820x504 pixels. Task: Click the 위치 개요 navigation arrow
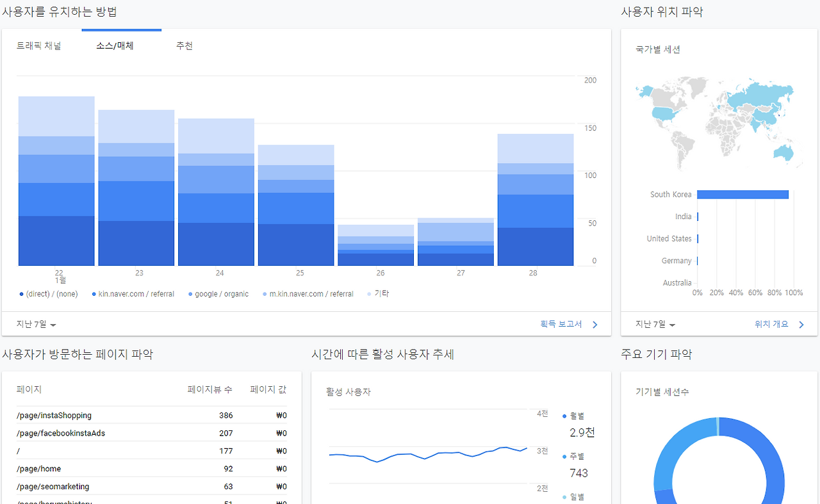[x=801, y=324]
